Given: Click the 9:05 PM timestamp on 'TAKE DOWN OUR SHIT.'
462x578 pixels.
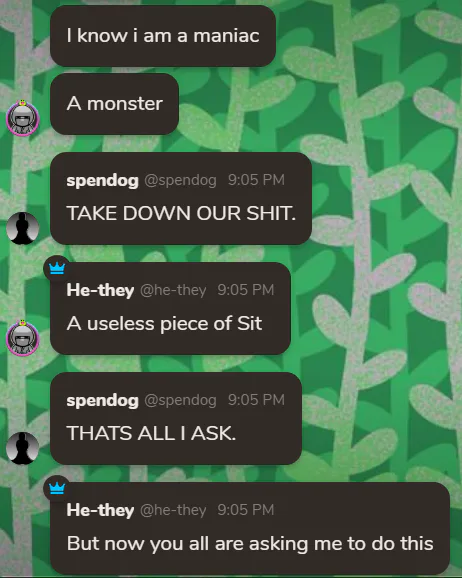Looking at the screenshot, I should tap(256, 180).
